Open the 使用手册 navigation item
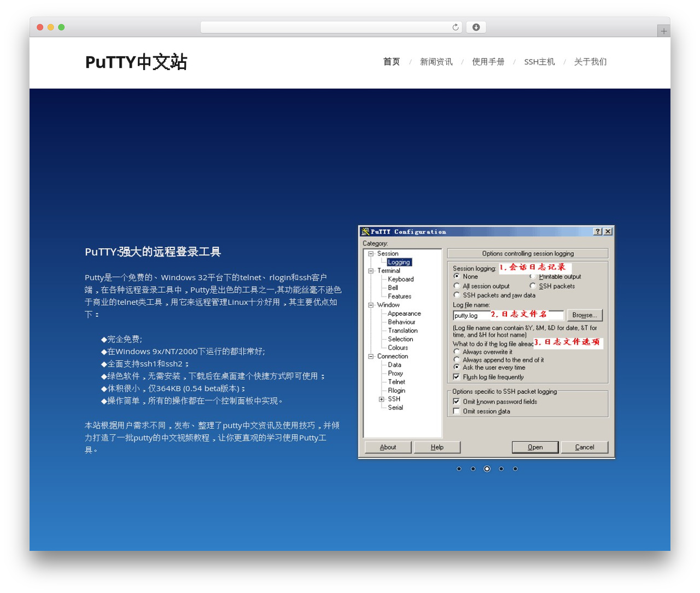This screenshot has height=593, width=700. (x=488, y=62)
